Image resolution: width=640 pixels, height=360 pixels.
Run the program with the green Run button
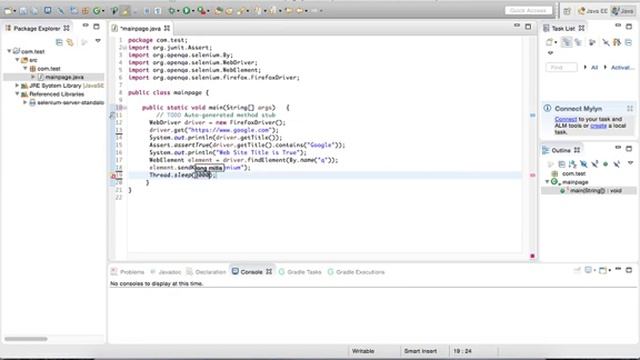pos(186,11)
